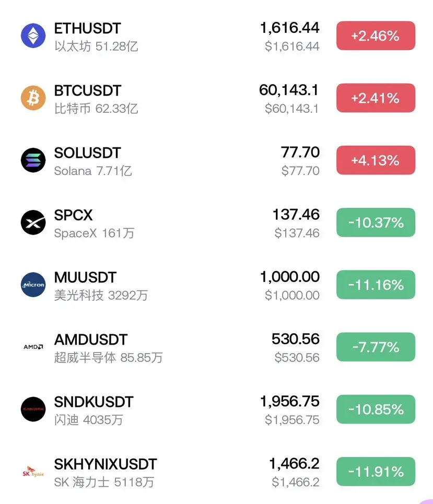Select the MUUSDT price 1,000.00

(x=290, y=277)
